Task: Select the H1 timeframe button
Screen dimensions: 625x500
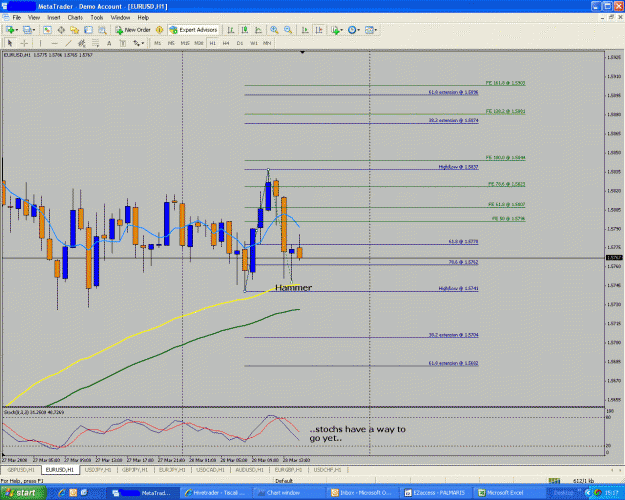Action: tap(212, 43)
